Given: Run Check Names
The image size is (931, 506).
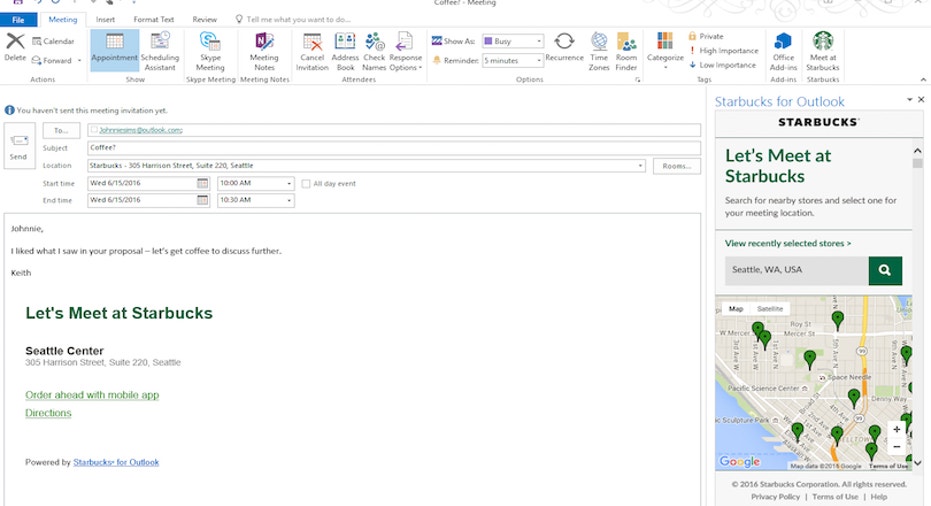Looking at the screenshot, I should [x=374, y=51].
